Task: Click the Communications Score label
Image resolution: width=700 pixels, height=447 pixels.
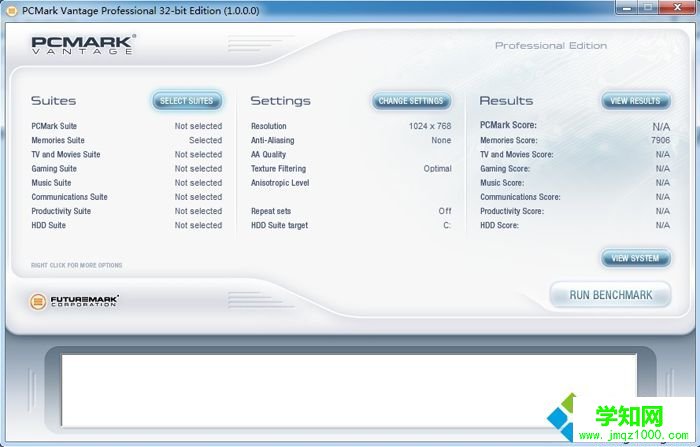Action: 520,197
